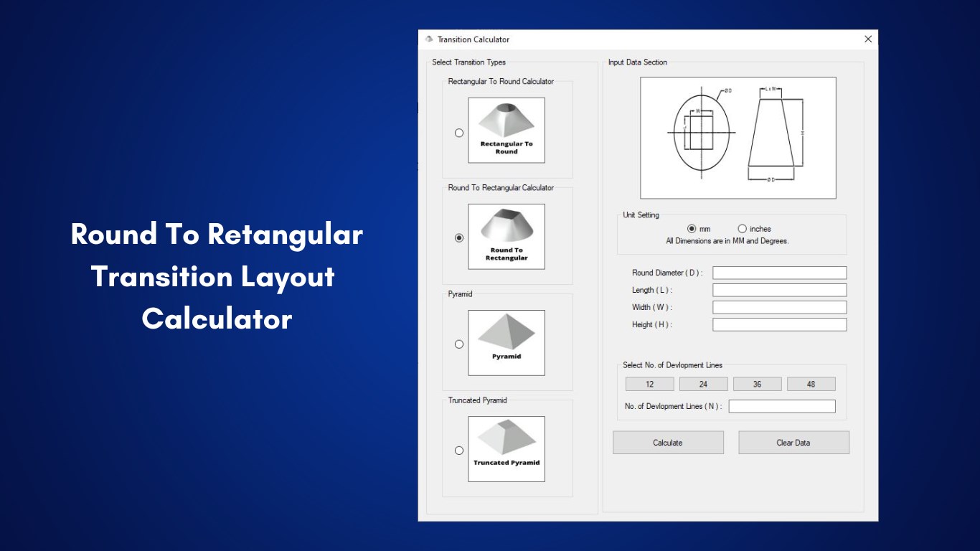Click the Clear Data button
The image size is (980, 551).
tap(793, 443)
